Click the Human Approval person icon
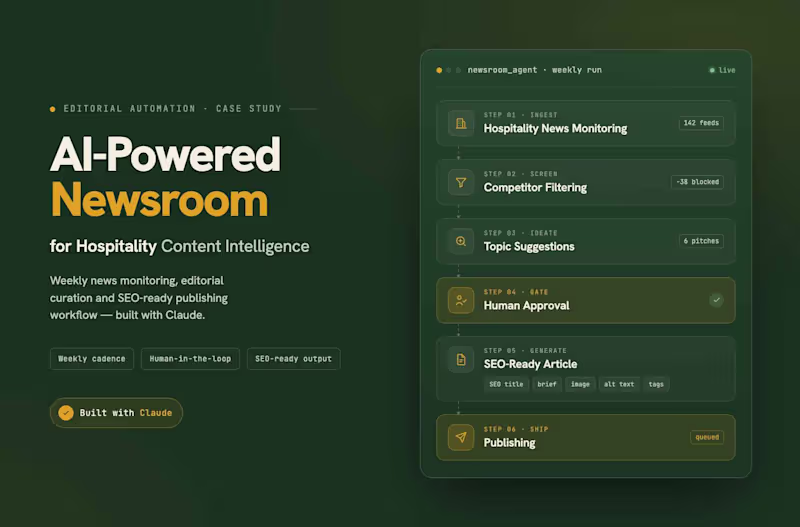Viewport: 800px width, 527px height. coord(461,300)
